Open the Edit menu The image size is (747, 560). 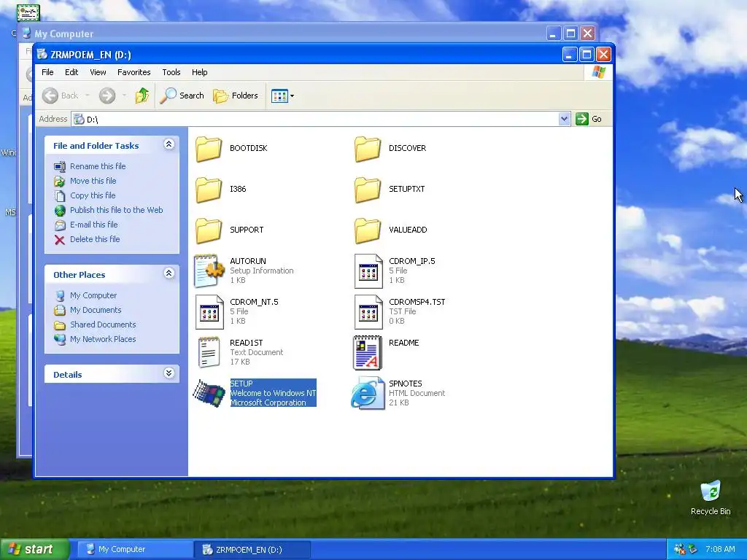pyautogui.click(x=71, y=72)
